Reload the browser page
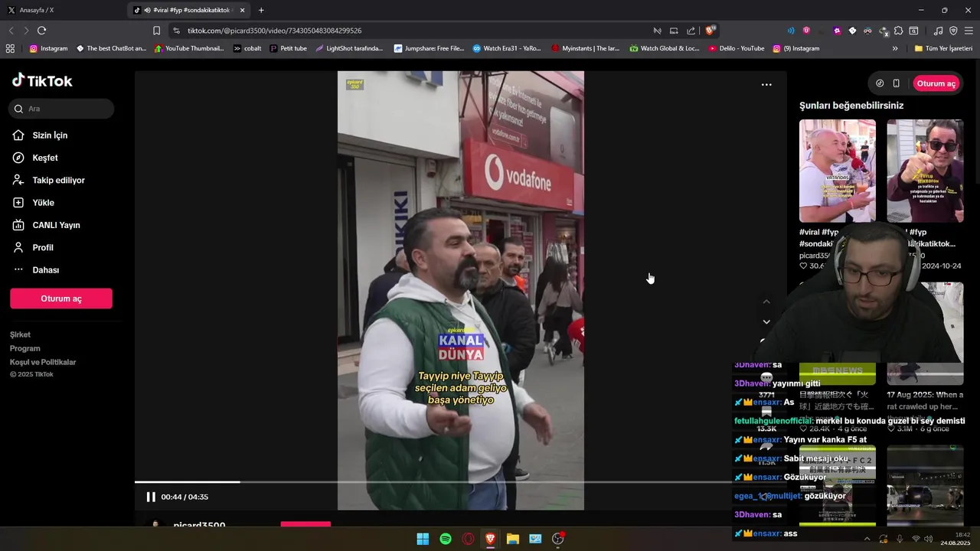 pyautogui.click(x=41, y=31)
